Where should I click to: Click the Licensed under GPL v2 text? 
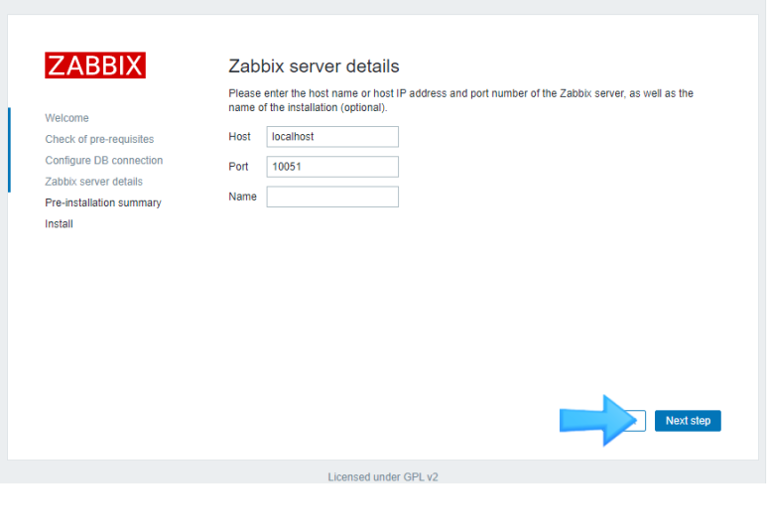coord(383,476)
